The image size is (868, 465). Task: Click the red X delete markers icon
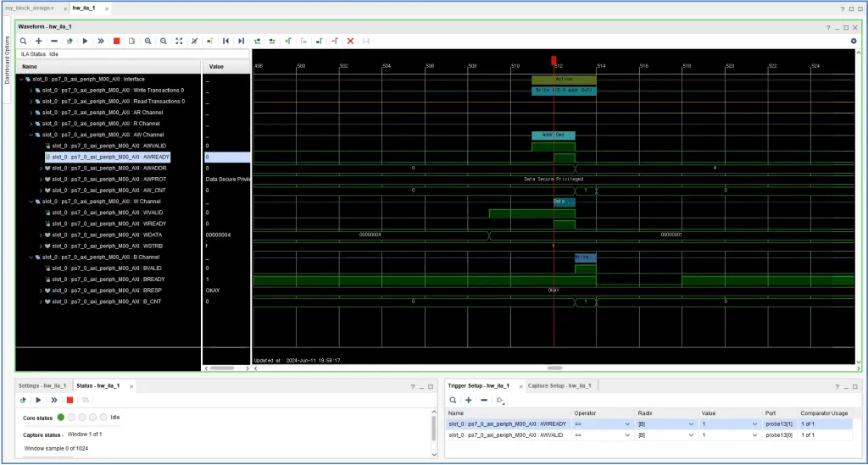350,41
